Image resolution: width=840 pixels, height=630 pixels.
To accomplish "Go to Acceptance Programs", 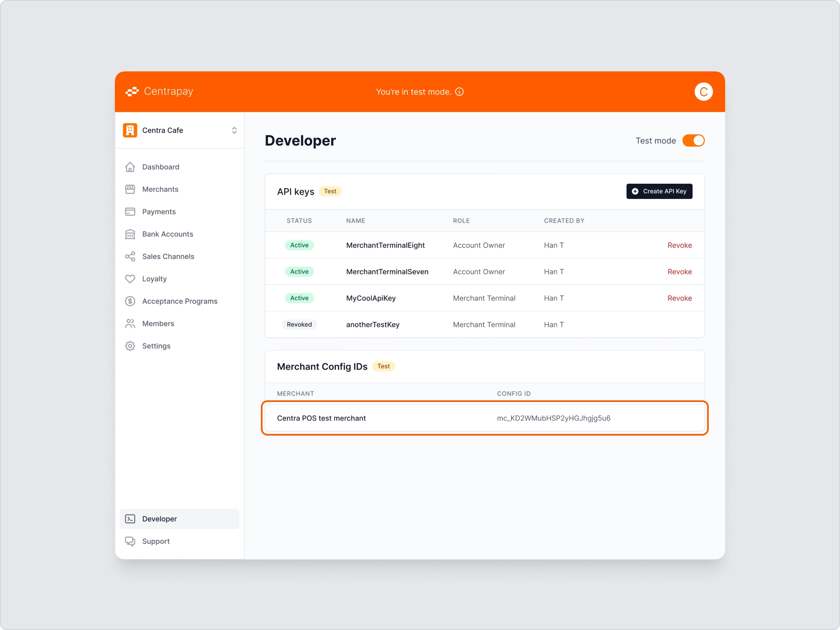I will pyautogui.click(x=180, y=301).
